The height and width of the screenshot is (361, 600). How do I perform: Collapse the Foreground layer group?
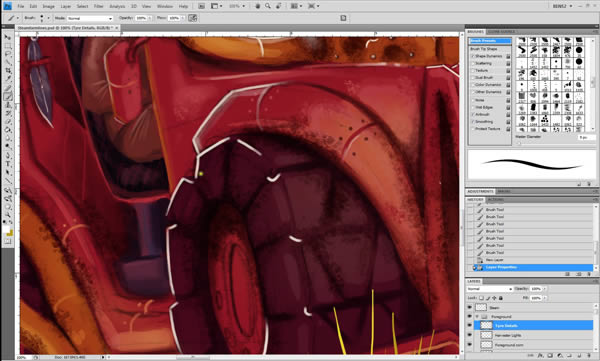[x=477, y=317]
